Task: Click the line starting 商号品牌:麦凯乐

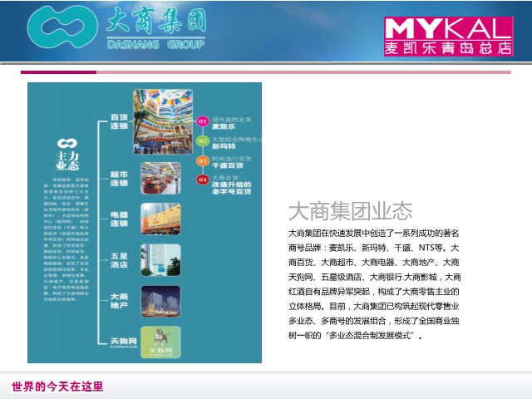Action: point(373,248)
